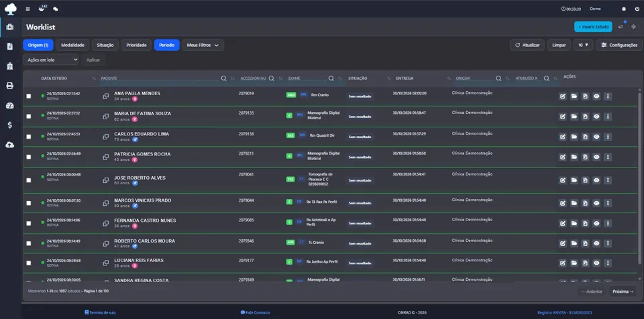Select Roberto Carlos Moura row checkbox
The image size is (644, 319).
pyautogui.click(x=28, y=243)
